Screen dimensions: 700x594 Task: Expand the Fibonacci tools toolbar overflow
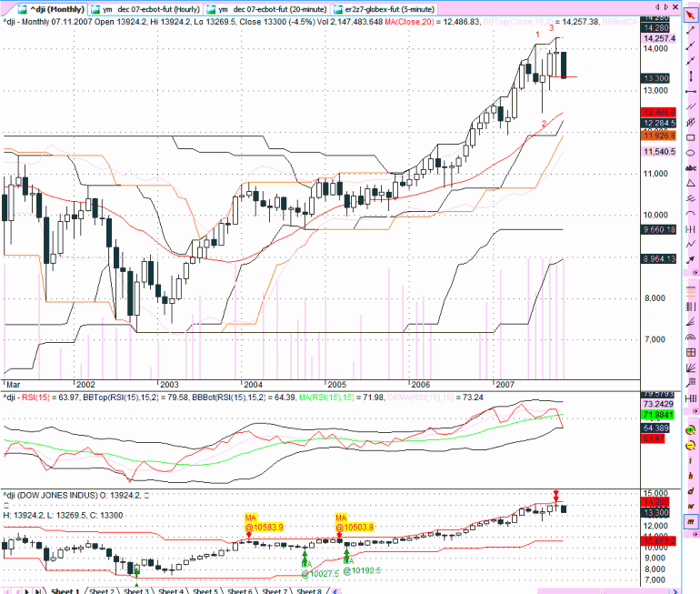click(x=694, y=410)
